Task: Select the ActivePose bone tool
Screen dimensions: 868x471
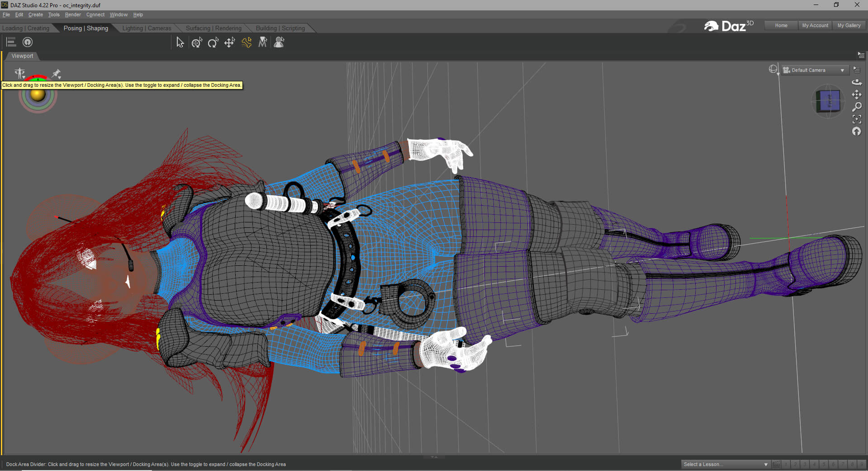Action: pos(247,42)
